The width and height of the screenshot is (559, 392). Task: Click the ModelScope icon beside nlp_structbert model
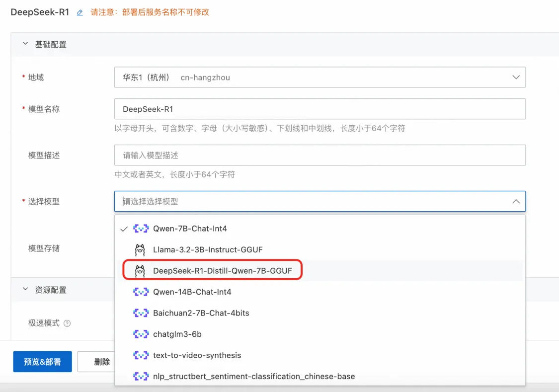click(141, 376)
